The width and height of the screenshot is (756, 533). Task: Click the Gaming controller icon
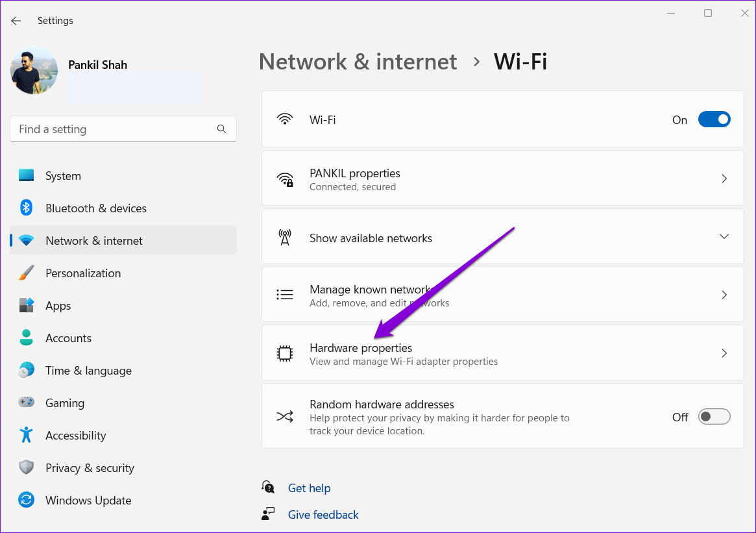[26, 403]
